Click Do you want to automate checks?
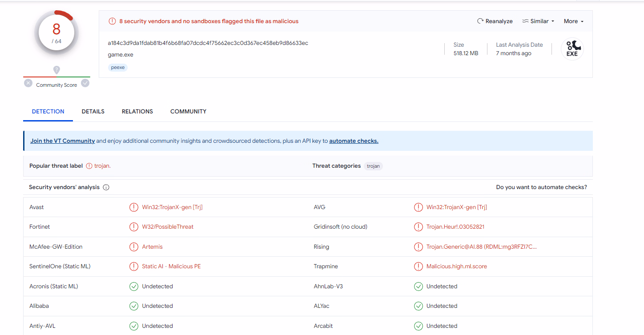The height and width of the screenshot is (335, 644). [541, 187]
